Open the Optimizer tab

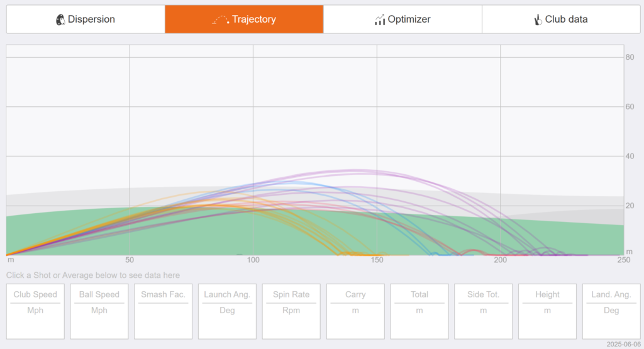point(402,19)
